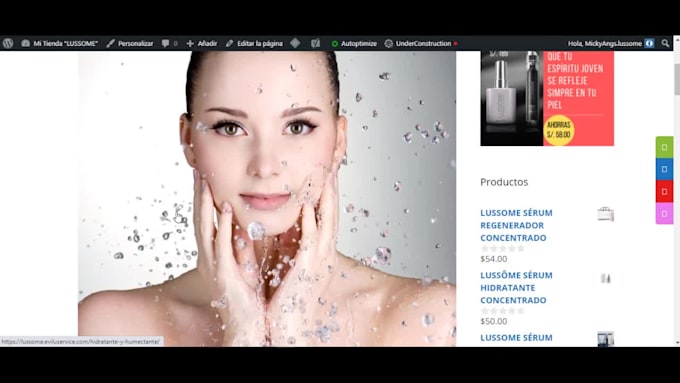Open Mi Tienda "LUSSOME" site menu
Viewport: 680px width, 383px height.
[x=60, y=43]
